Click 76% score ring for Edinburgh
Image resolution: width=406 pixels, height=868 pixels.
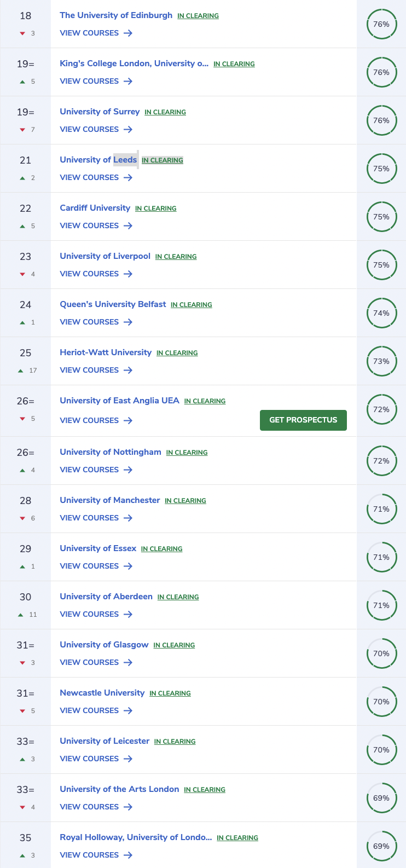pyautogui.click(x=381, y=24)
